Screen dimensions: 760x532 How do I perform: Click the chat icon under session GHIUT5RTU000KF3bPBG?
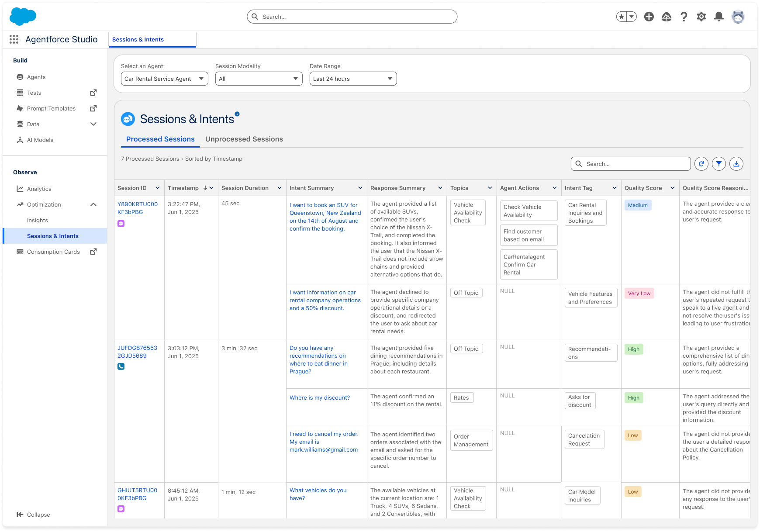pyautogui.click(x=121, y=509)
